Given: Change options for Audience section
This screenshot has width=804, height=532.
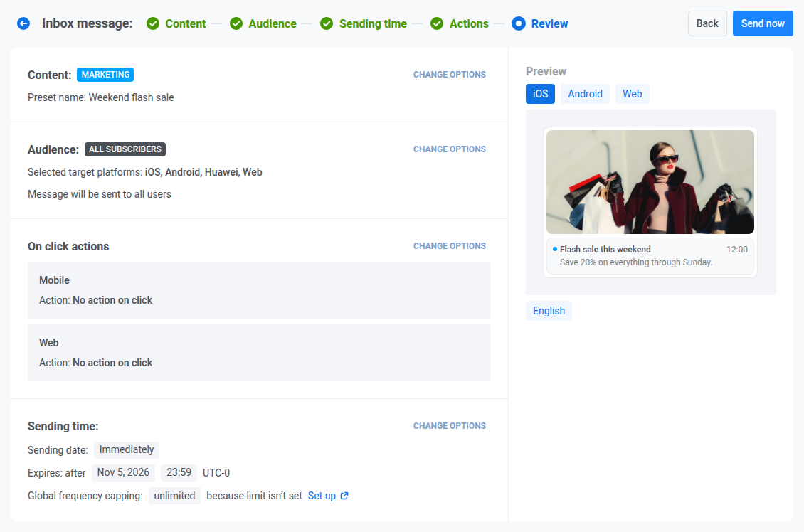Looking at the screenshot, I should pos(450,149).
